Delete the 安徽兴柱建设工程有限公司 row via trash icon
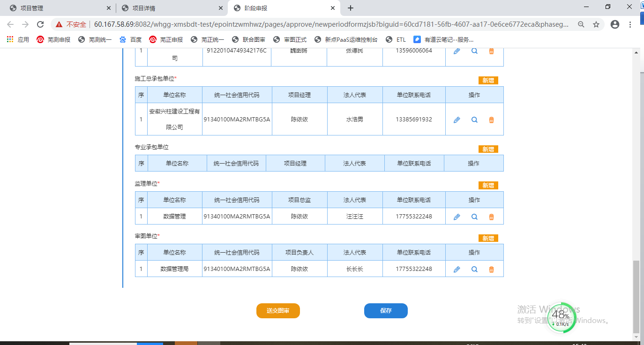The image size is (644, 345). (491, 120)
